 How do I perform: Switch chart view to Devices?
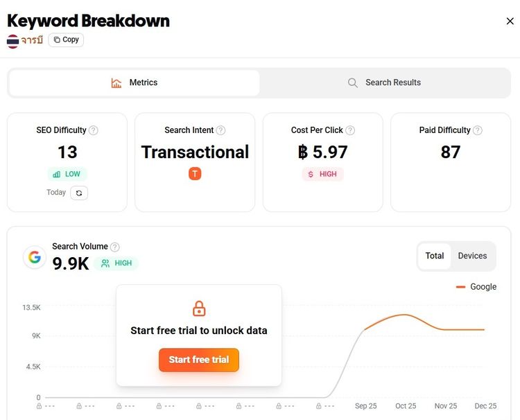(x=472, y=256)
